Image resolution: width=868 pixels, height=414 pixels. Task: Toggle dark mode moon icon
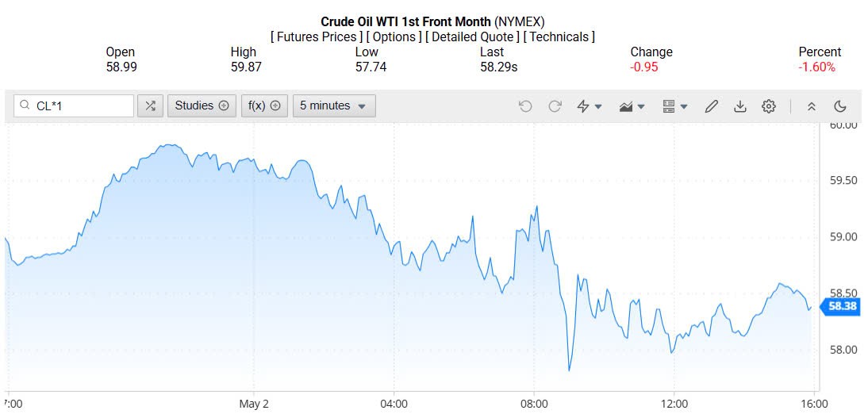coord(840,106)
